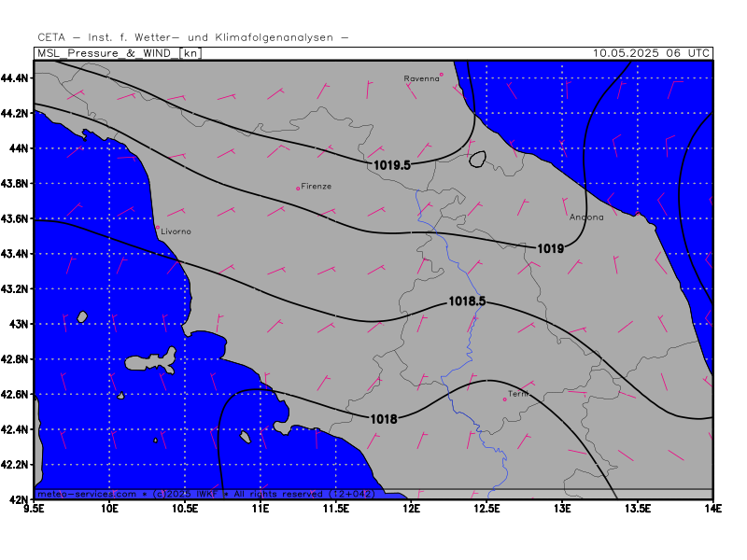
Task: Click the Elba island on the map
Action: click(x=151, y=361)
